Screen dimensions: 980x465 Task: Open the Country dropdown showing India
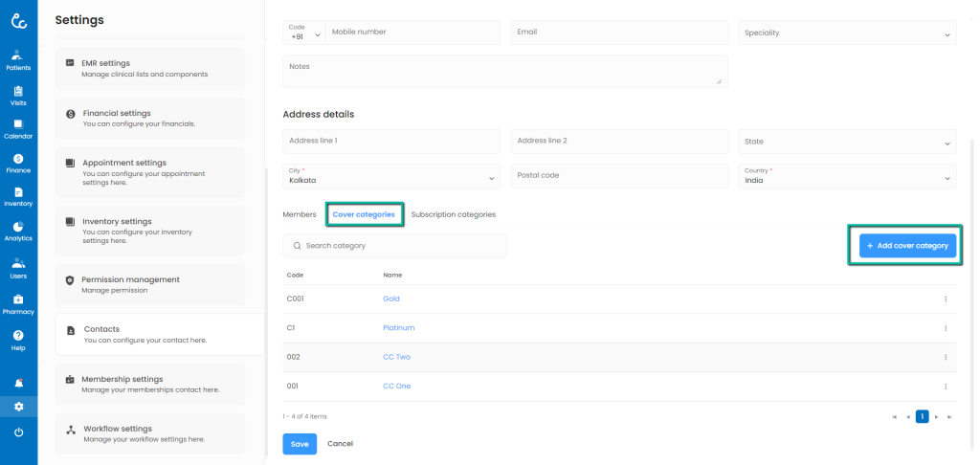pos(846,176)
